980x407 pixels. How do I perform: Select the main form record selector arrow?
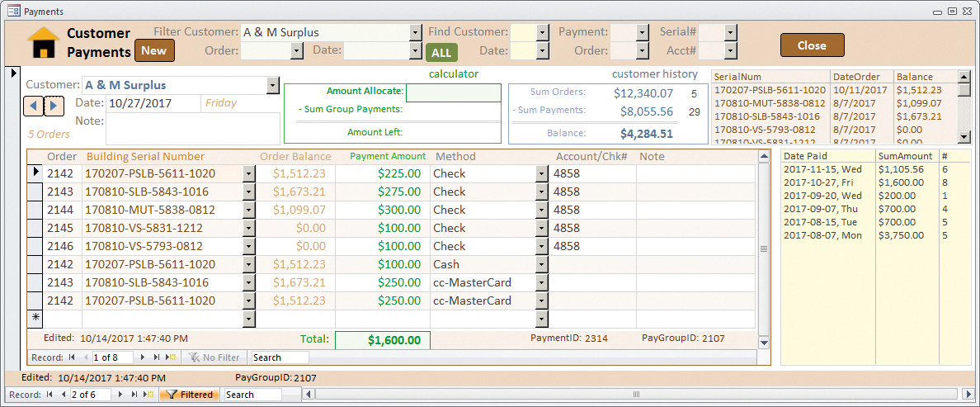pyautogui.click(x=15, y=73)
